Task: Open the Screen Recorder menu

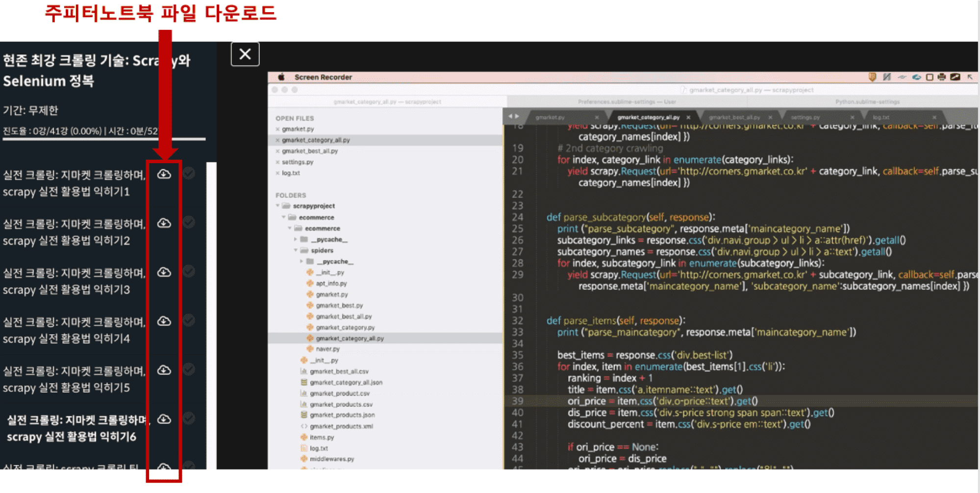Action: (323, 77)
